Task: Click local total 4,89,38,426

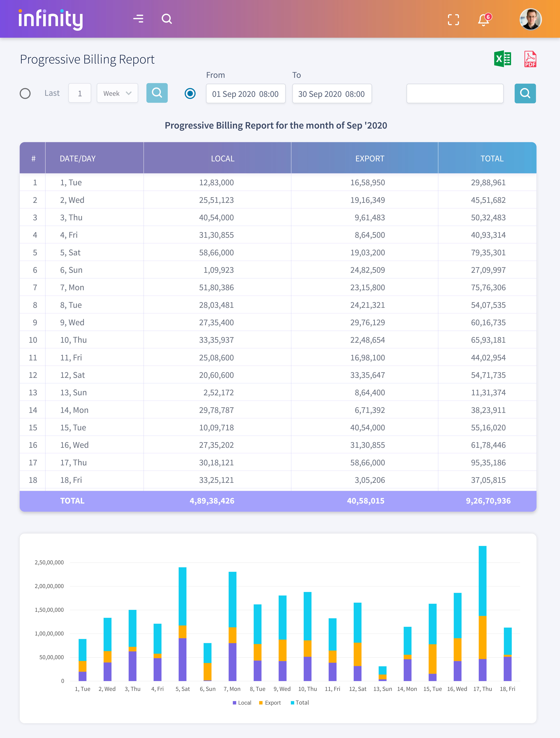Action: [212, 501]
